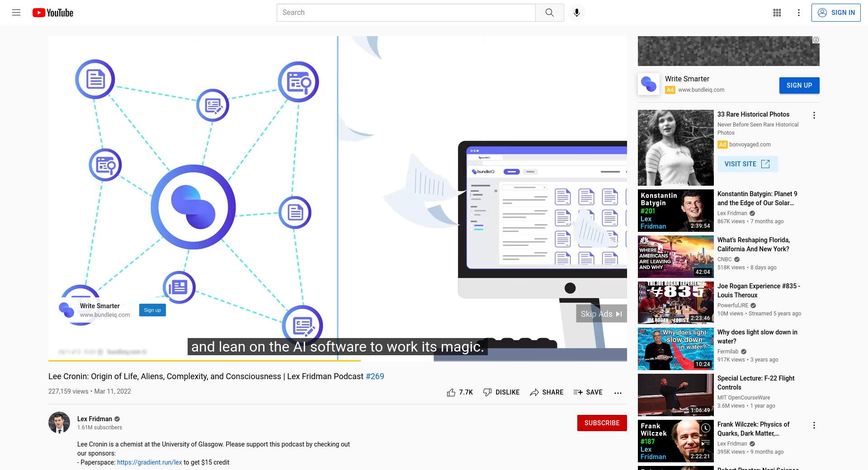Screen dimensions: 868x470
Task: Click www.bundleiq.com in sidebar ad
Action: 701,90
